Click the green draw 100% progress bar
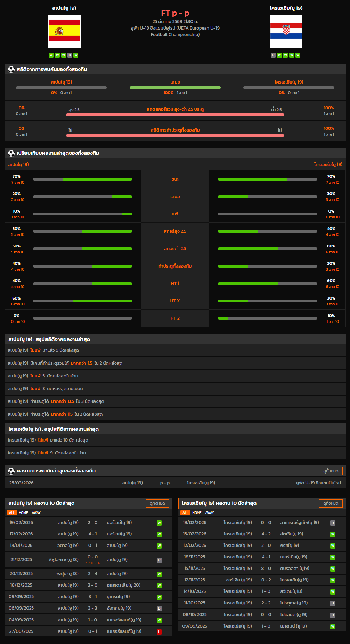Image resolution: width=350 pixels, height=644 pixels. (x=175, y=88)
